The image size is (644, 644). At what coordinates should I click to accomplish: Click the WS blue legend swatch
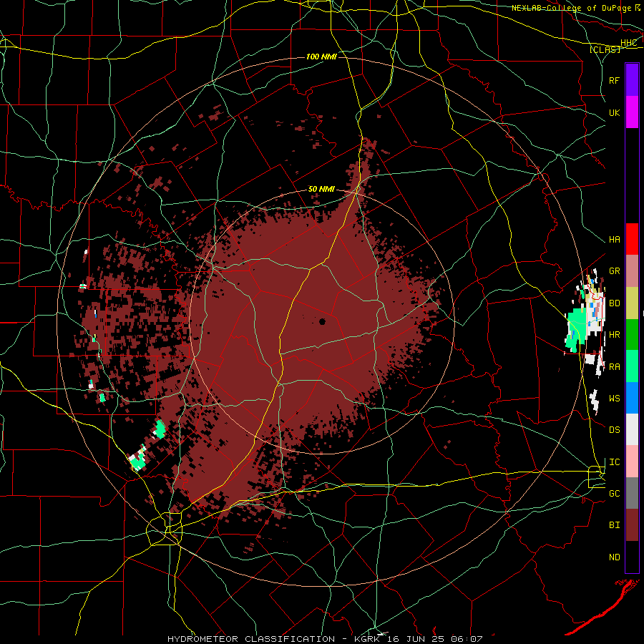(632, 398)
